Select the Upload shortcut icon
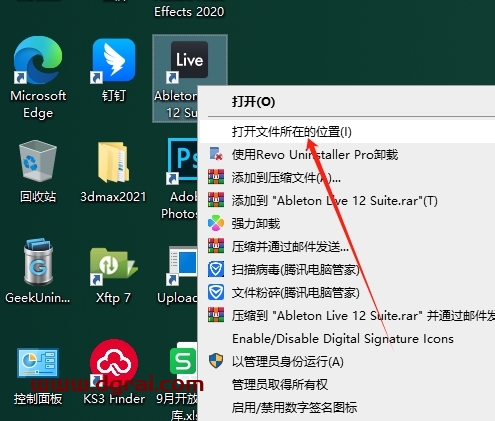Viewport: 495px width, 421px height. click(182, 266)
